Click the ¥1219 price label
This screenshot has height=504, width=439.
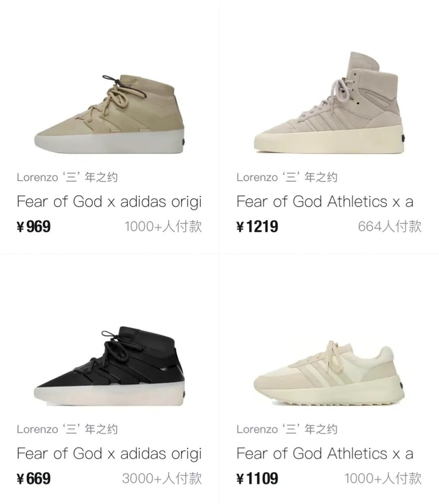pos(257,227)
